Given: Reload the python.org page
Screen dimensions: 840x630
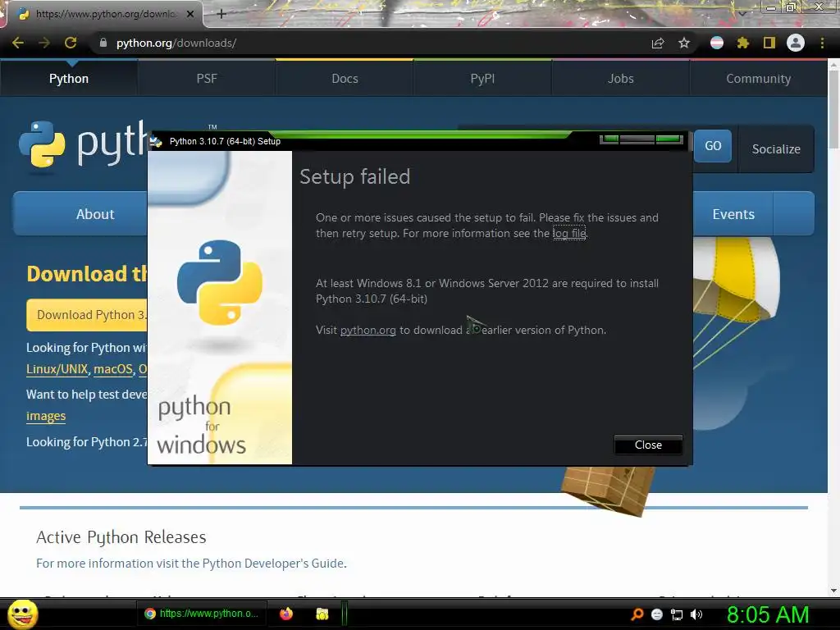Looking at the screenshot, I should click(71, 43).
